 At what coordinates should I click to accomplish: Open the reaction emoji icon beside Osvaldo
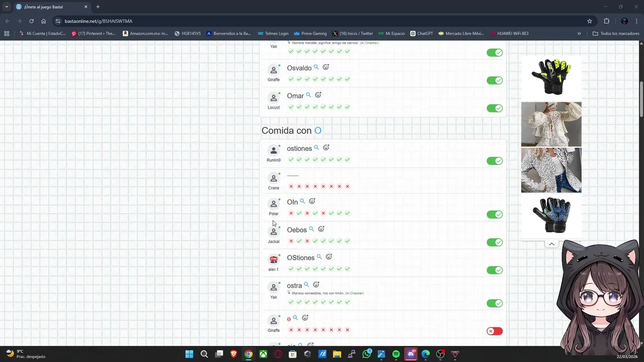pos(326,67)
